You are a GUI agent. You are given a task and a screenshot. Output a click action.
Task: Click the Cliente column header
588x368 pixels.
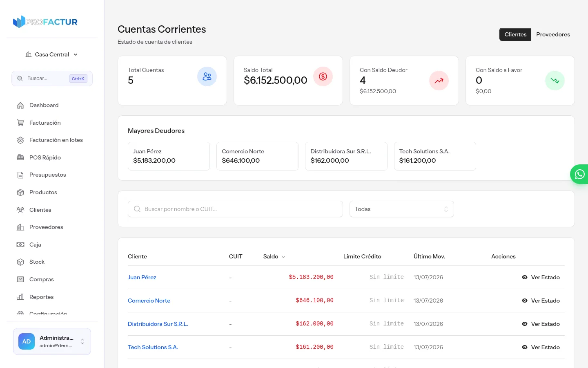pyautogui.click(x=137, y=256)
